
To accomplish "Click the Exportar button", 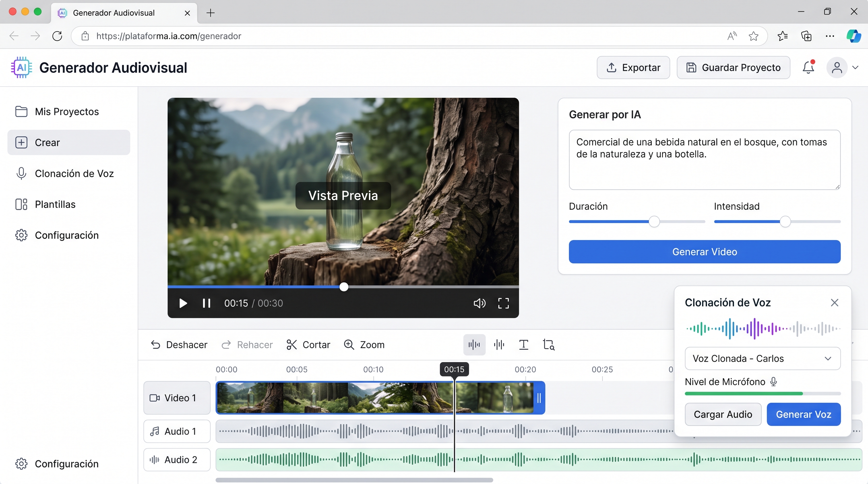I will click(x=633, y=68).
